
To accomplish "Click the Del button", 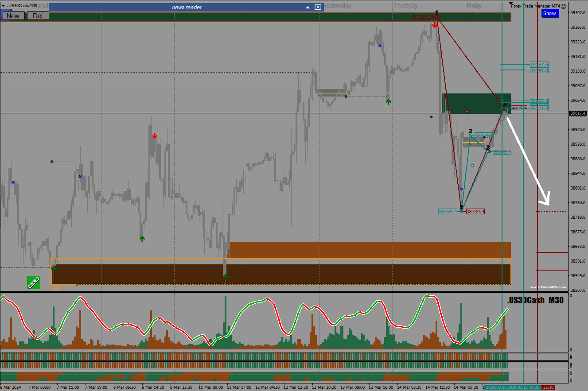I will coord(38,15).
